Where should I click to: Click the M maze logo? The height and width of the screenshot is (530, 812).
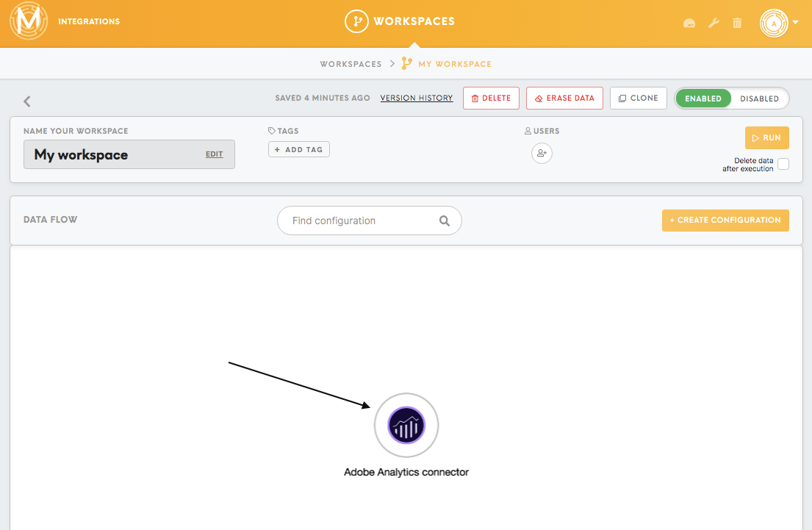pyautogui.click(x=29, y=21)
